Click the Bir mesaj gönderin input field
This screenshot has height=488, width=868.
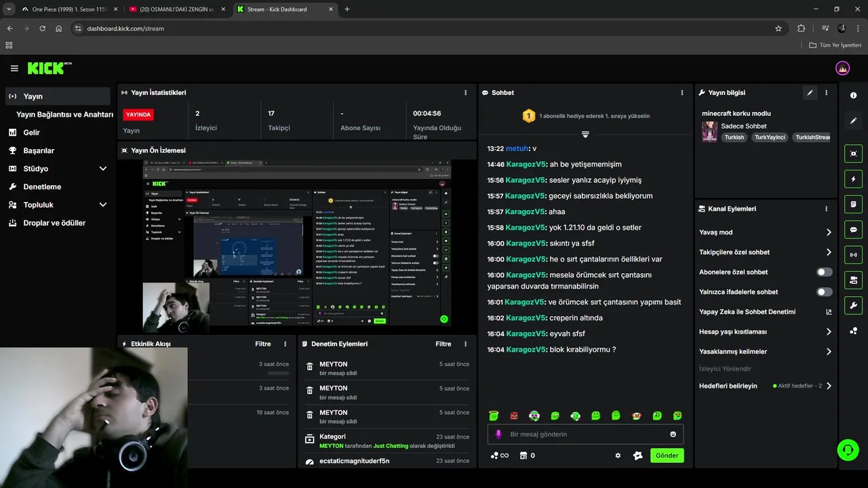(x=585, y=434)
